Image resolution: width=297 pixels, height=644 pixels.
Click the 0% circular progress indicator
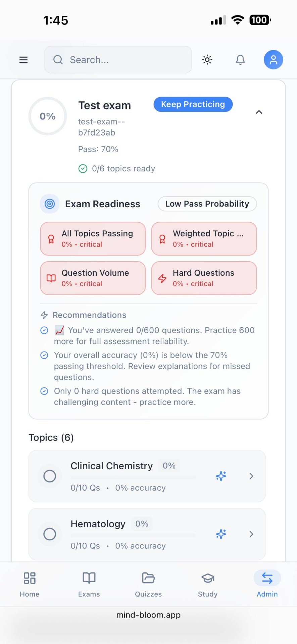coord(48,116)
